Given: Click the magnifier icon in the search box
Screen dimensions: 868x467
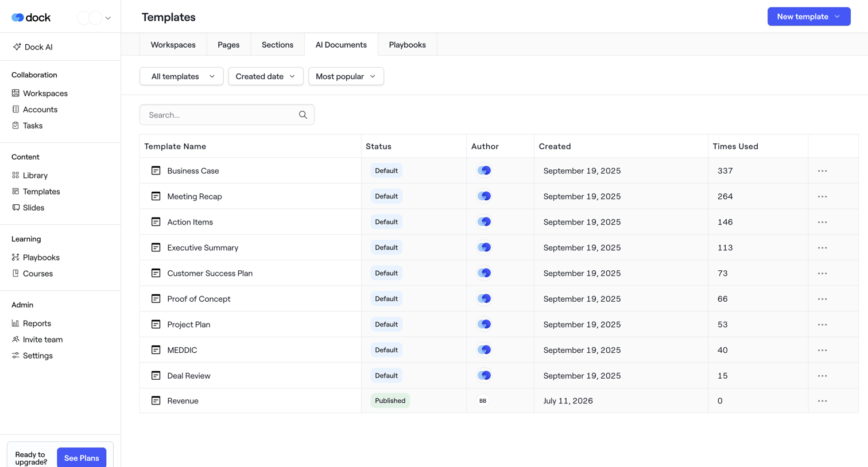Looking at the screenshot, I should pyautogui.click(x=303, y=115).
